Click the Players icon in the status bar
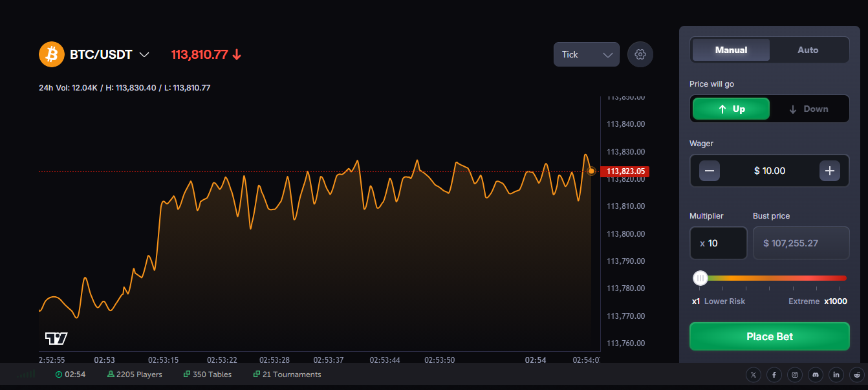868x390 pixels. 111,374
